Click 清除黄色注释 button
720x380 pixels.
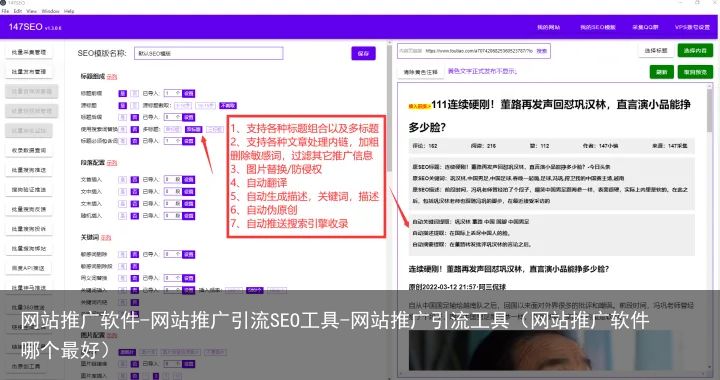[x=420, y=72]
